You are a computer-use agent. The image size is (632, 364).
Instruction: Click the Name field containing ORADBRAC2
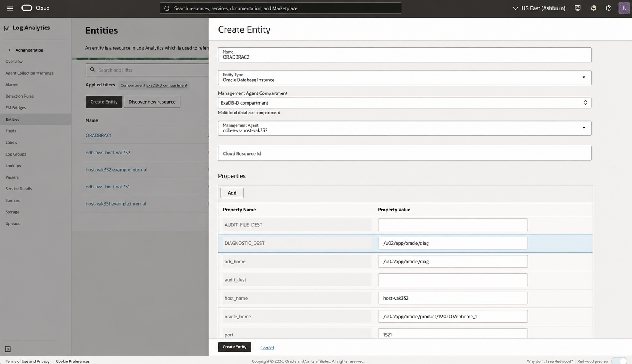click(405, 55)
